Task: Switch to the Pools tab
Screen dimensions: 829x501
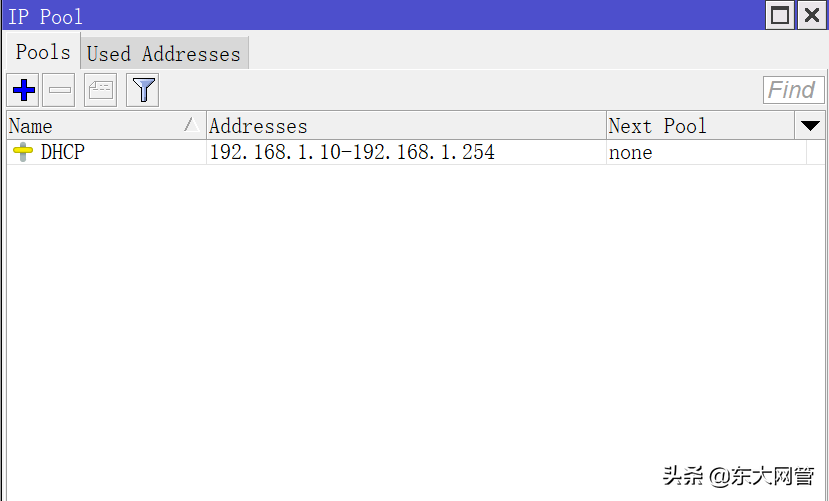Action: [x=43, y=53]
